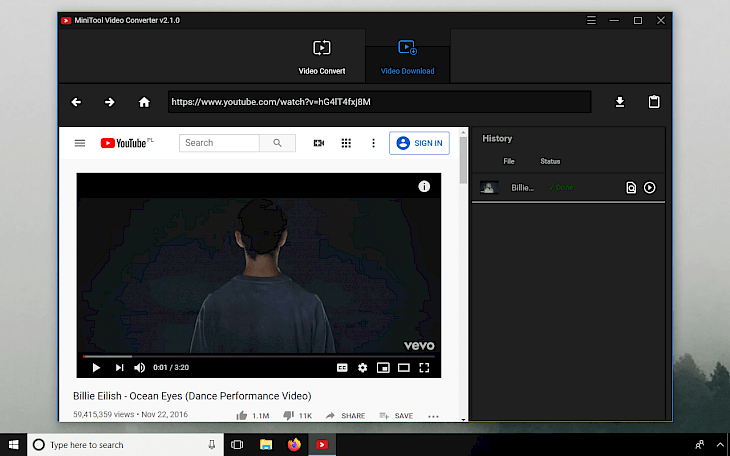Open File Explorer from taskbar
The image size is (730, 456).
tap(266, 444)
